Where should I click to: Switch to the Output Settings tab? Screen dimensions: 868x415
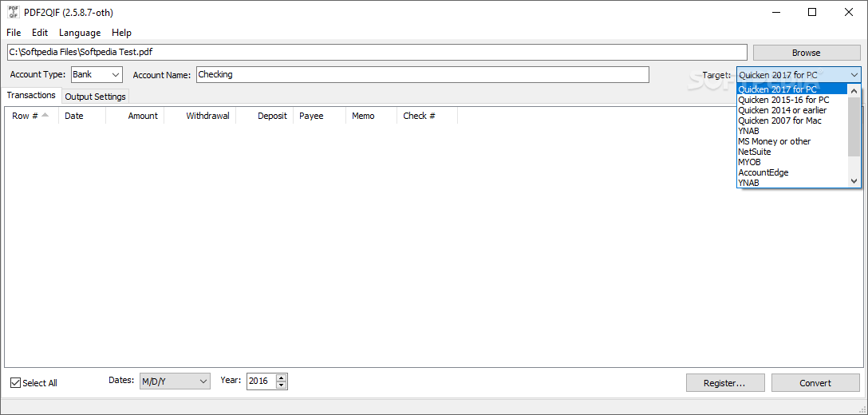(x=95, y=97)
